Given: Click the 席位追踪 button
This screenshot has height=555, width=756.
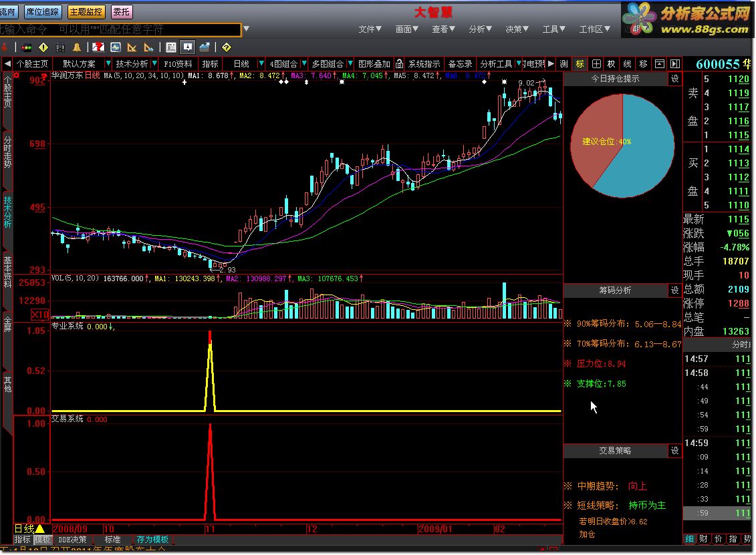Looking at the screenshot, I should (x=42, y=11).
